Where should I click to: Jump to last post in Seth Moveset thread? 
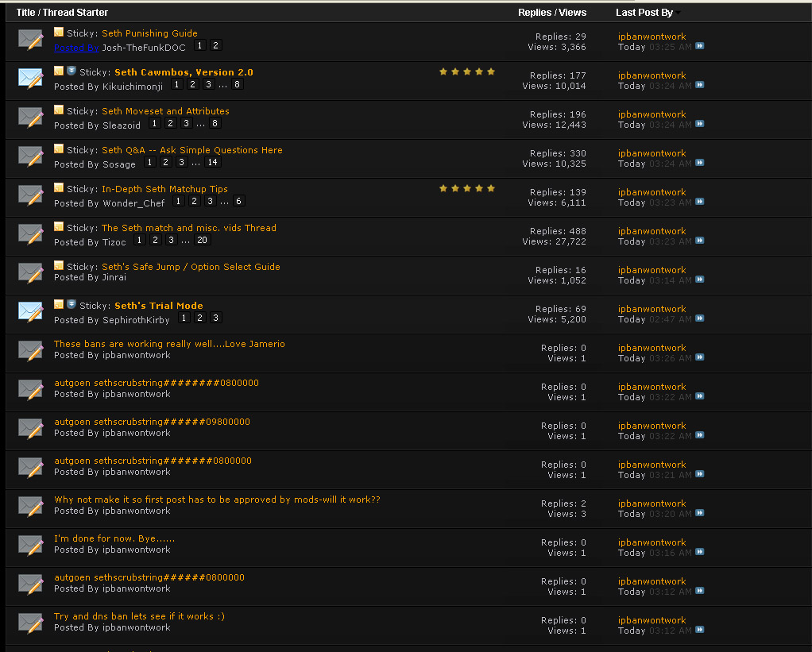700,125
